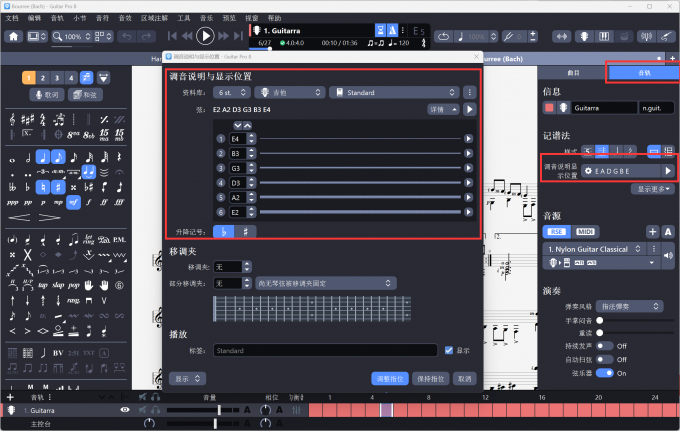Toggle the Guitarra track visibility eye

click(x=125, y=410)
